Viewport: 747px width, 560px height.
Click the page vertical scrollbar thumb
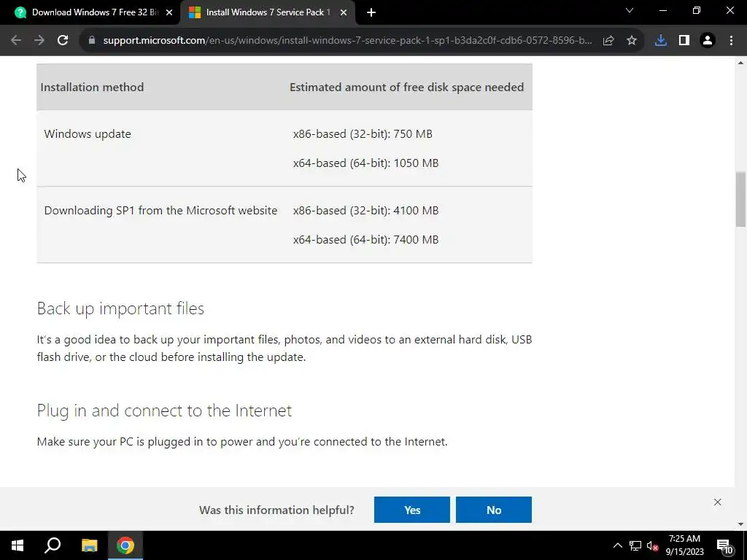[x=741, y=199]
